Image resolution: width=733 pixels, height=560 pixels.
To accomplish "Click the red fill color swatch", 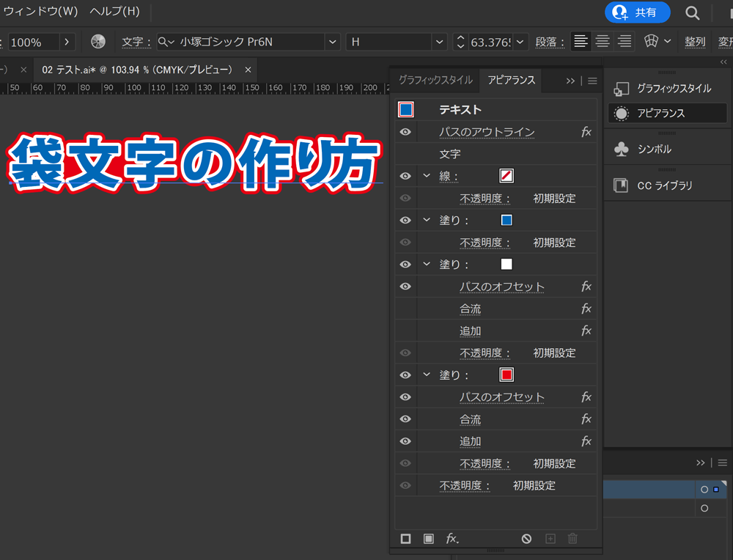I will click(x=506, y=375).
